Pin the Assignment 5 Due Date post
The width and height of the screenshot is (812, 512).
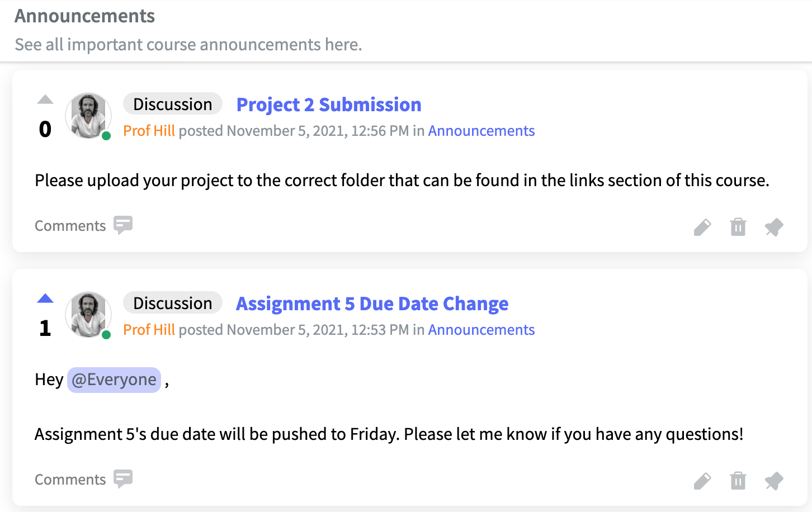pos(774,481)
